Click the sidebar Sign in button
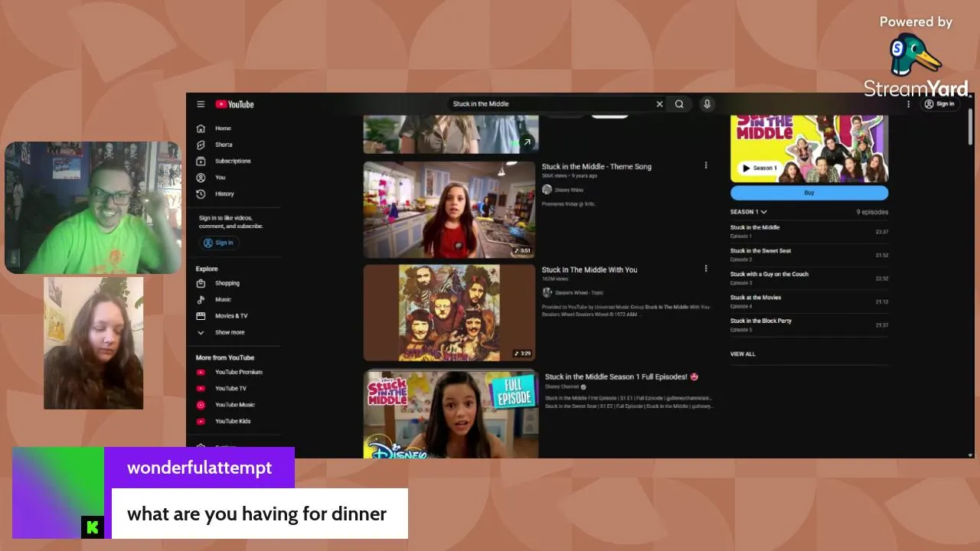980x551 pixels. (219, 243)
